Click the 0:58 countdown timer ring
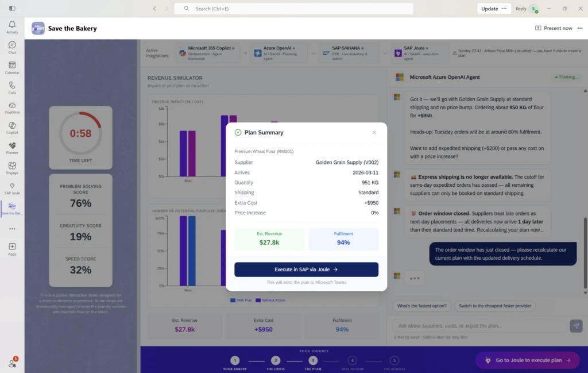The width and height of the screenshot is (588, 373). (80, 133)
